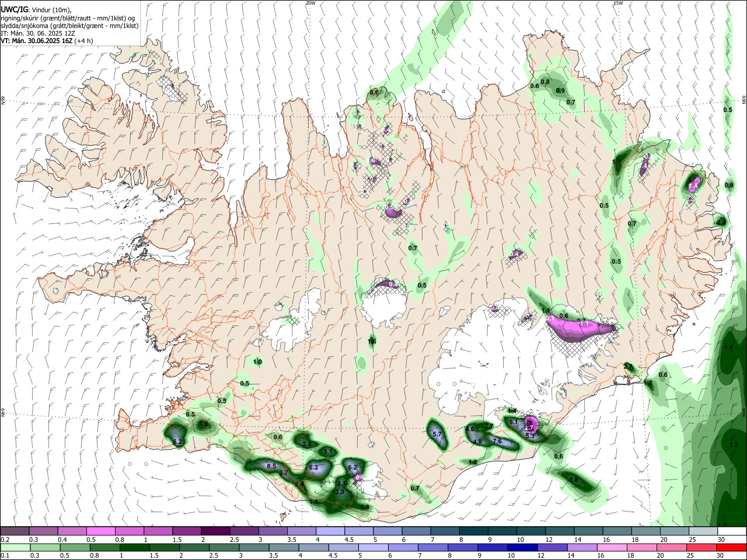The image size is (747, 560).
Task: Click the '0.8' value in the northeast
Action: [x=545, y=82]
